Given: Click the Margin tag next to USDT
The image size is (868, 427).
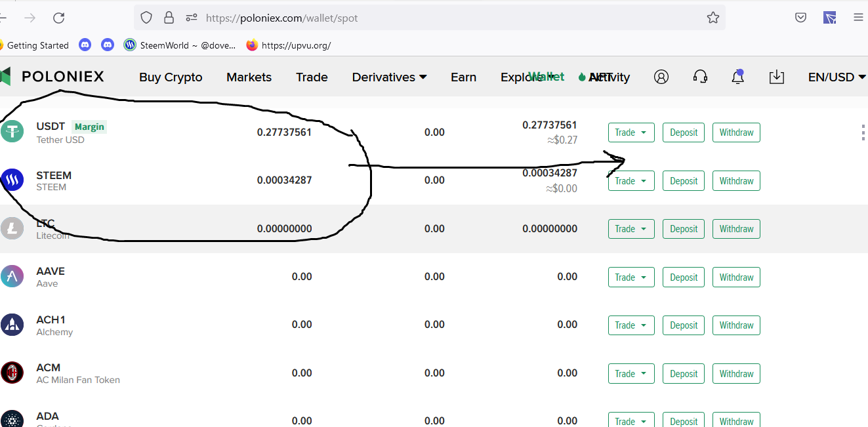Looking at the screenshot, I should tap(89, 127).
